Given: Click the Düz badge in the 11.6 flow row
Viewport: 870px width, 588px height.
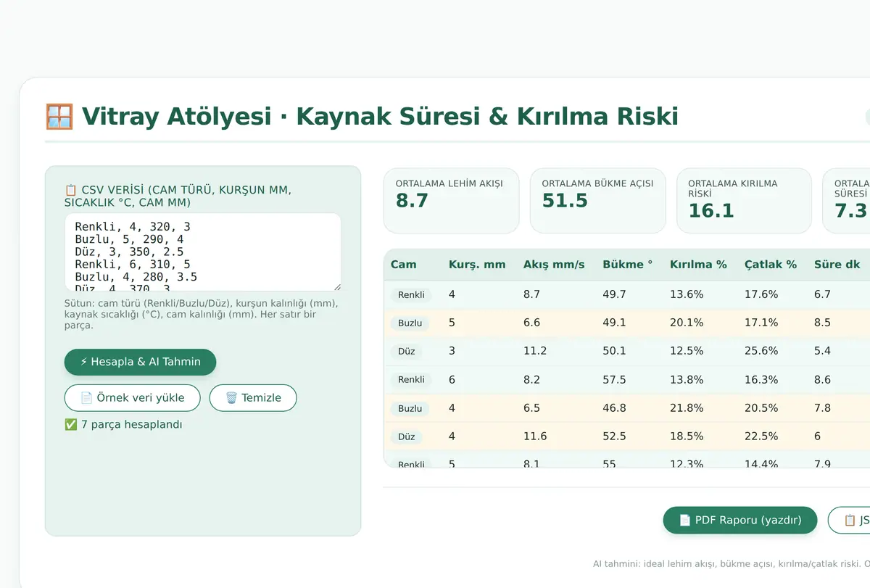Looking at the screenshot, I should point(407,437).
